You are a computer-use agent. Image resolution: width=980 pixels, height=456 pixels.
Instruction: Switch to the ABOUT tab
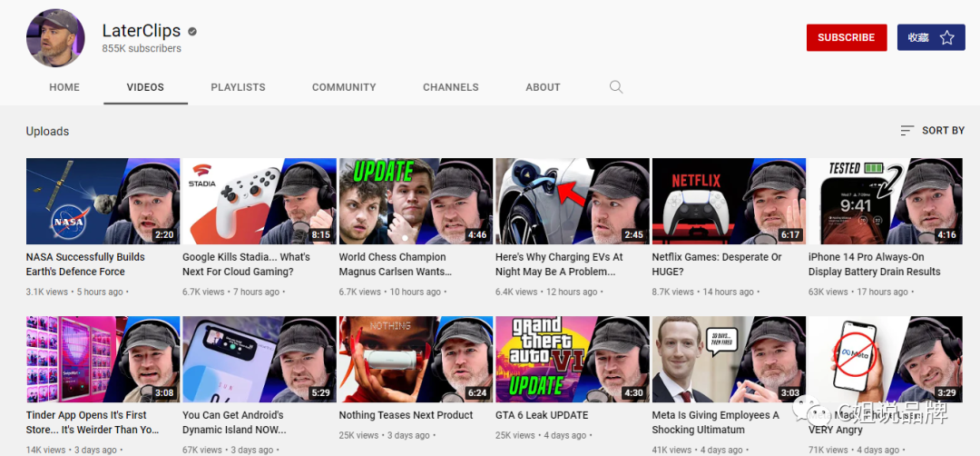coord(543,87)
